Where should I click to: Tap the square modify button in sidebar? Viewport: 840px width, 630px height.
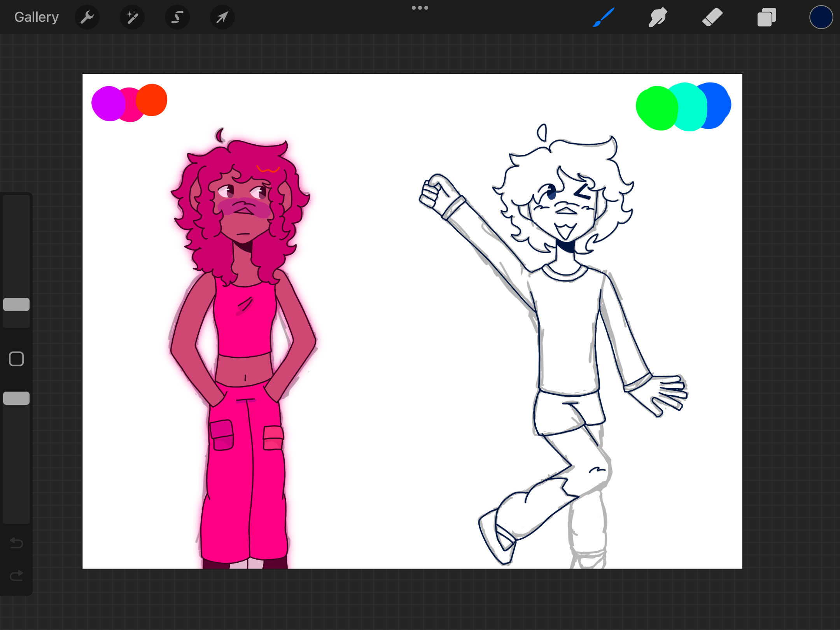coord(16,359)
